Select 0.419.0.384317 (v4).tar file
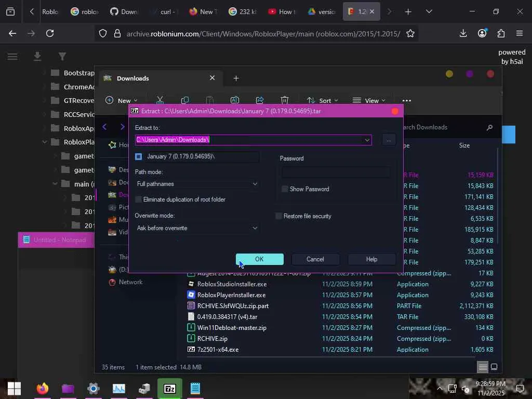The width and height of the screenshot is (532, 399). (227, 316)
